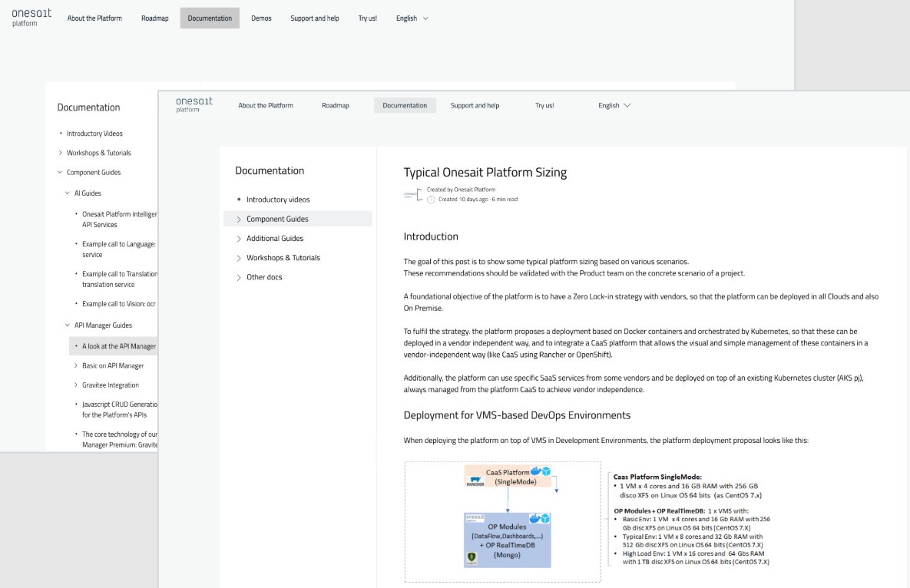The image size is (910, 588).
Task: Open Demos in the back window menu
Action: tap(261, 18)
